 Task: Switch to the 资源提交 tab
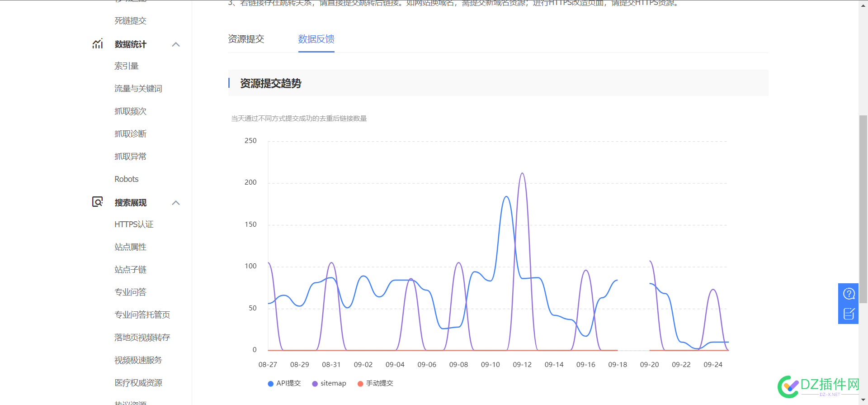pos(246,39)
